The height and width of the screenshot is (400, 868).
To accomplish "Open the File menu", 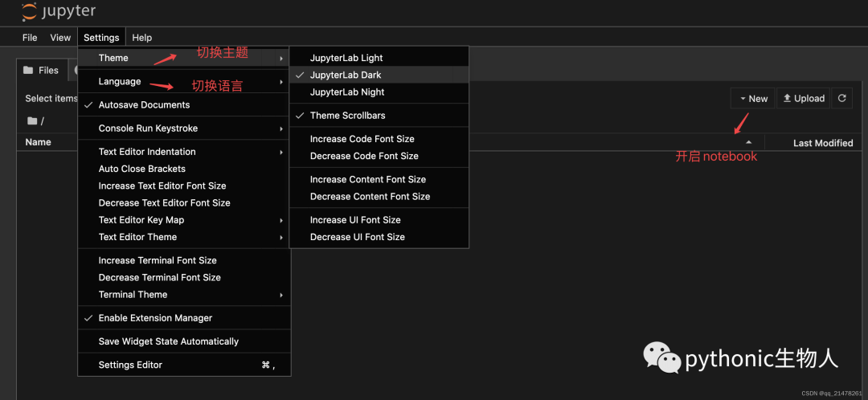I will [x=30, y=38].
